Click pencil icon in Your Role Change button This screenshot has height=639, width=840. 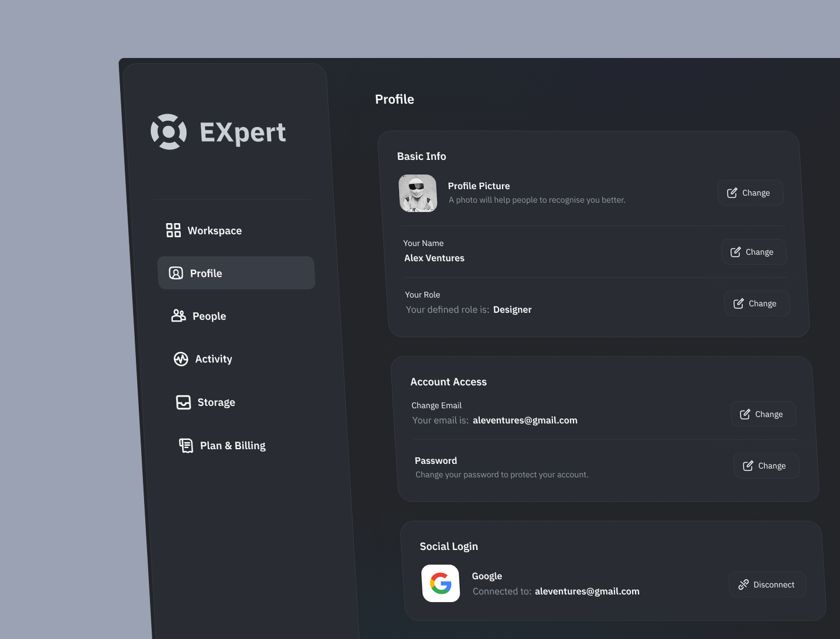click(739, 303)
